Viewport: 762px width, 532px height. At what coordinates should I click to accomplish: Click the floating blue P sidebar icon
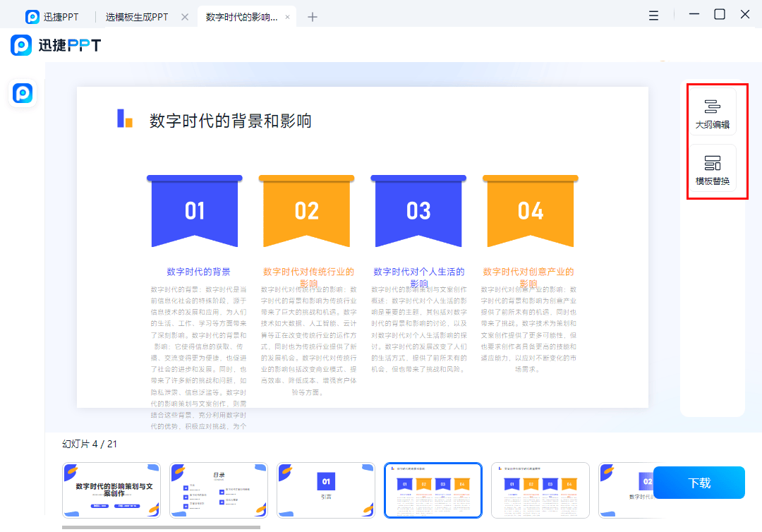tap(22, 93)
